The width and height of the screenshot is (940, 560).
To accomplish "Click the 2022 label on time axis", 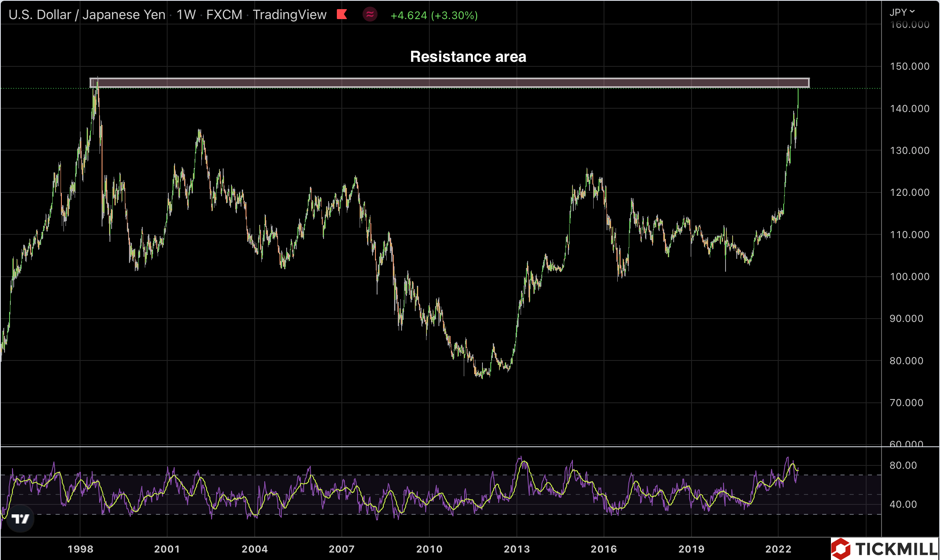I will [x=778, y=549].
